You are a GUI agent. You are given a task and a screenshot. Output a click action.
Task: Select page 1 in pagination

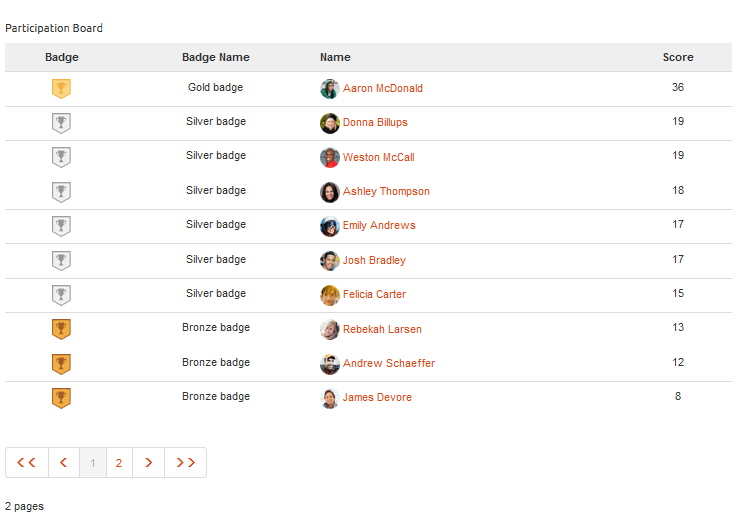point(93,462)
